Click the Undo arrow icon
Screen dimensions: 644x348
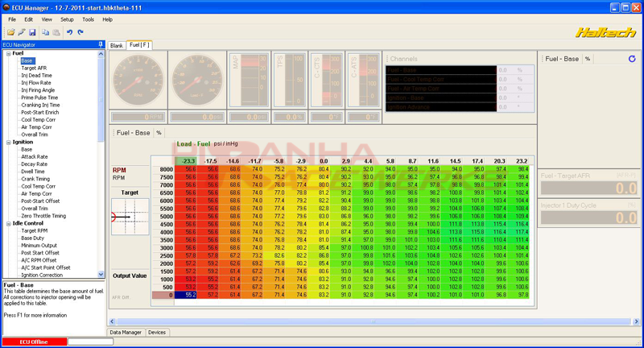[70, 31]
